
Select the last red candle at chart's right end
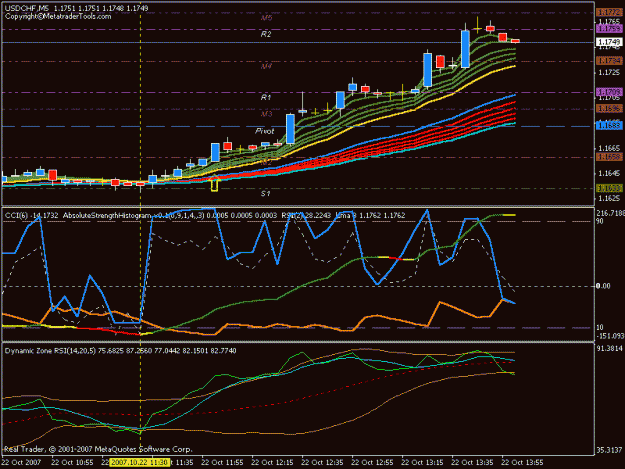(515, 41)
